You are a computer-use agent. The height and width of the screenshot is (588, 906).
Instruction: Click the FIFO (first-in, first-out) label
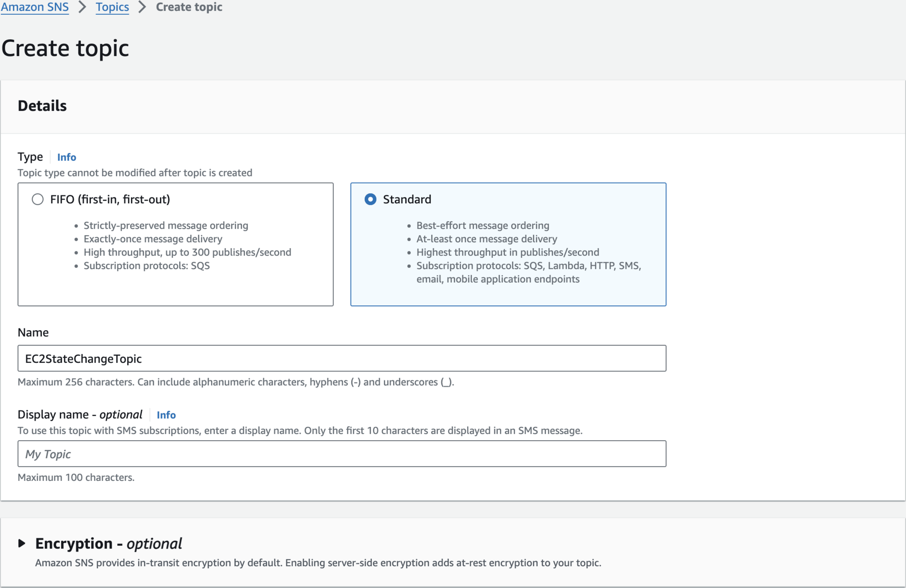point(110,199)
